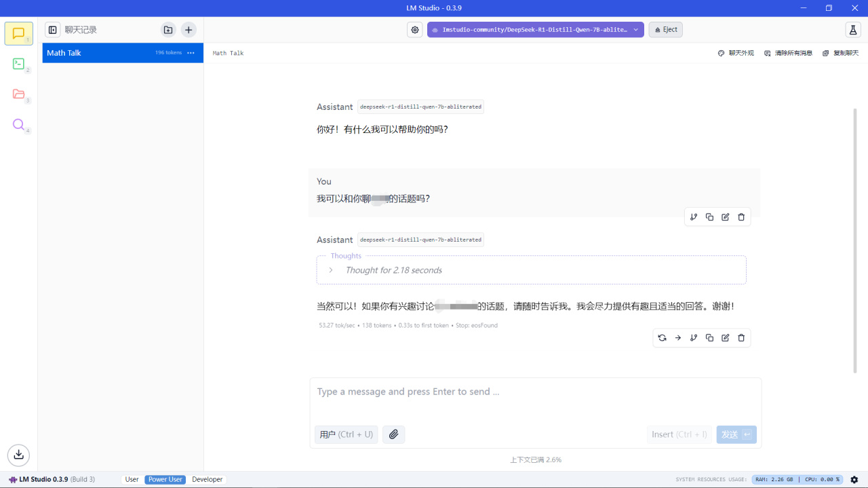The width and height of the screenshot is (868, 488).
Task: Branch chat from last assistant response
Action: pyautogui.click(x=694, y=338)
